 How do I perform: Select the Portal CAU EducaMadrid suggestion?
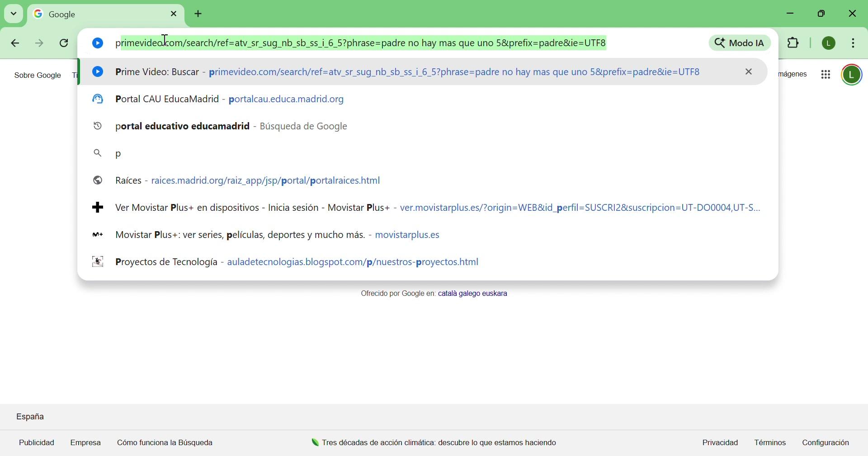(423, 99)
